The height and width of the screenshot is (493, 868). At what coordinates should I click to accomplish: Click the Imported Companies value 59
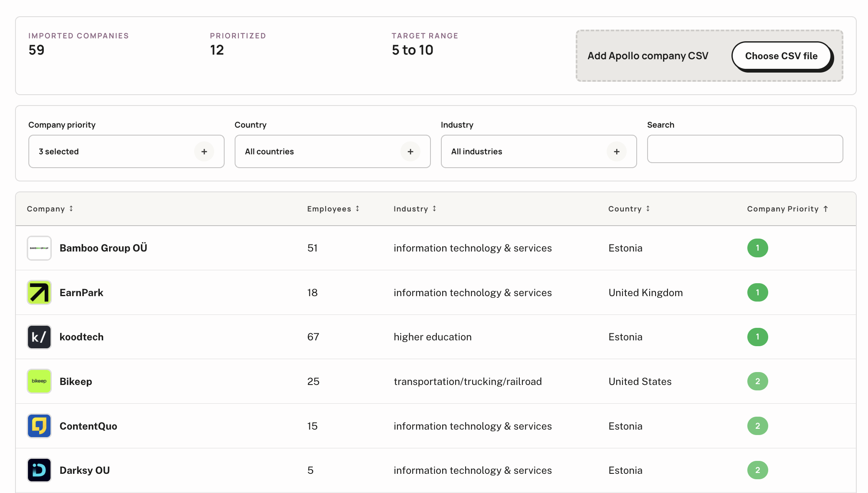(x=36, y=50)
